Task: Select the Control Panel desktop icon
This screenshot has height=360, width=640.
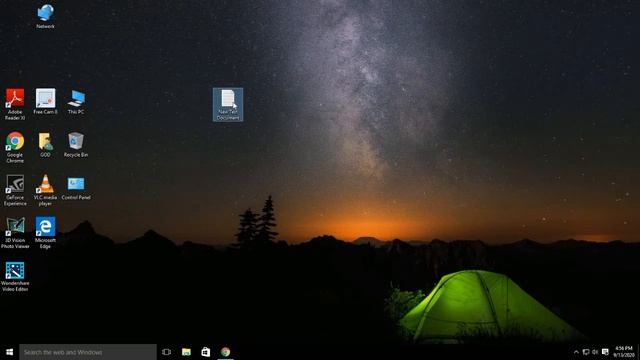Action: (76, 187)
